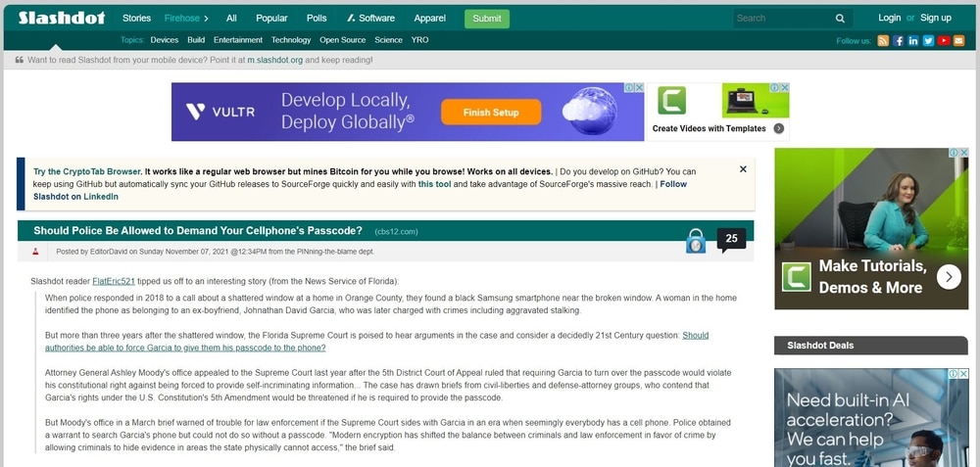Click the Login link
Viewport: 980px width, 467px height.
(890, 18)
